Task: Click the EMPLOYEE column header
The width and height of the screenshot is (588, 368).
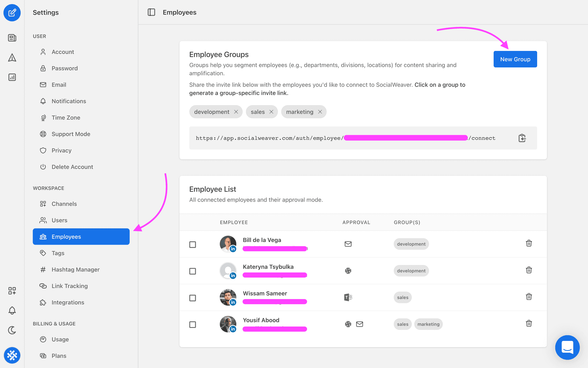Action: (x=234, y=222)
